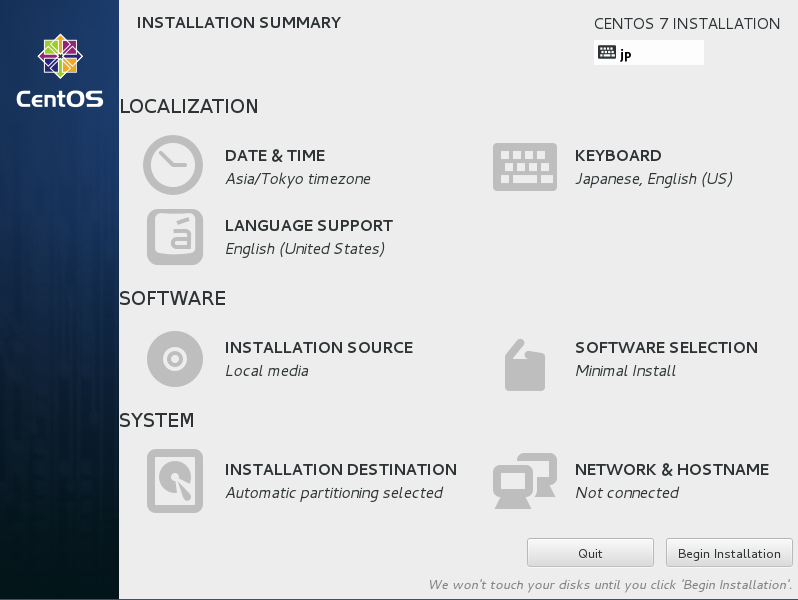798x600 pixels.
Task: Click 'Automatic partitioning selected' text
Action: (334, 493)
